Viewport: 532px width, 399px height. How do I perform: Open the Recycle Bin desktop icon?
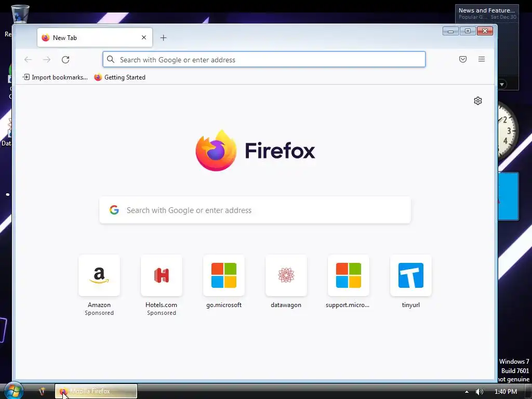[20, 14]
